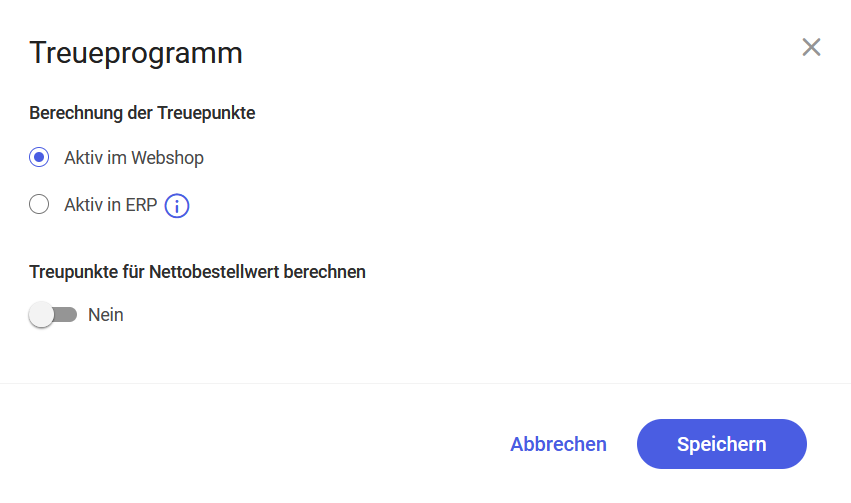Click the Speichern button
851x503 pixels.
click(722, 444)
